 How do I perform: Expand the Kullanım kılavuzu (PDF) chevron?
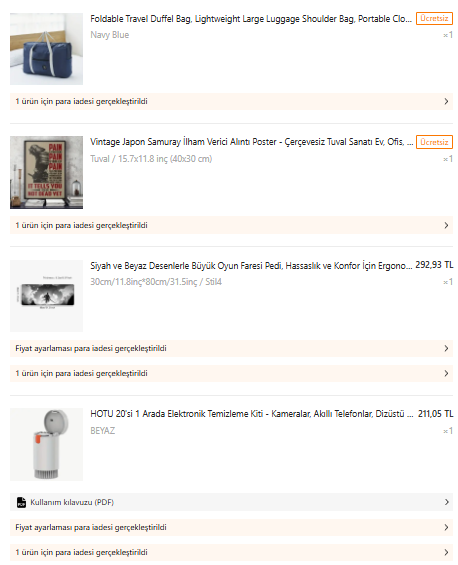coord(446,502)
